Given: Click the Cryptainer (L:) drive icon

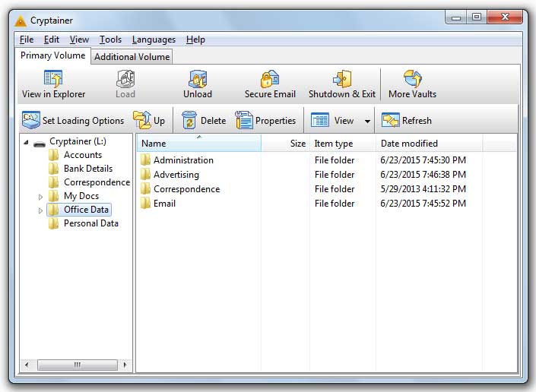Looking at the screenshot, I should [x=40, y=144].
